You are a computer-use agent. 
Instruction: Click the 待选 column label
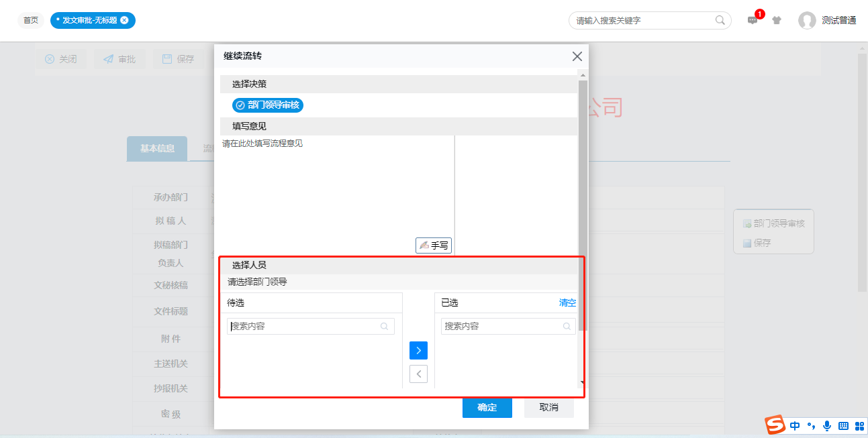coord(236,303)
